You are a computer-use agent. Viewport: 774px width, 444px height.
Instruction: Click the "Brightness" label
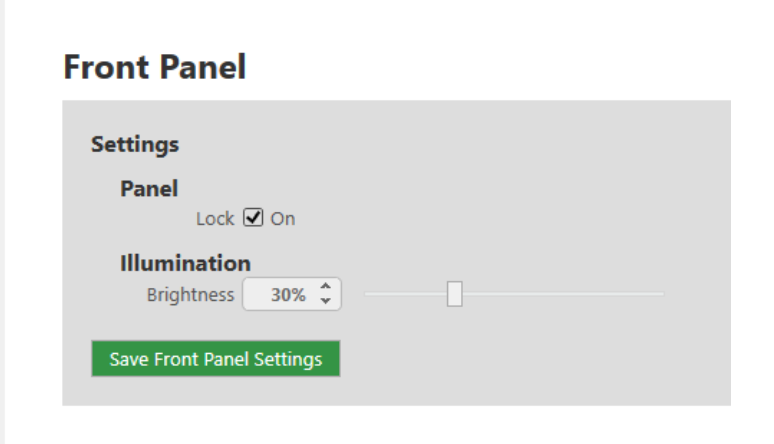click(x=190, y=295)
